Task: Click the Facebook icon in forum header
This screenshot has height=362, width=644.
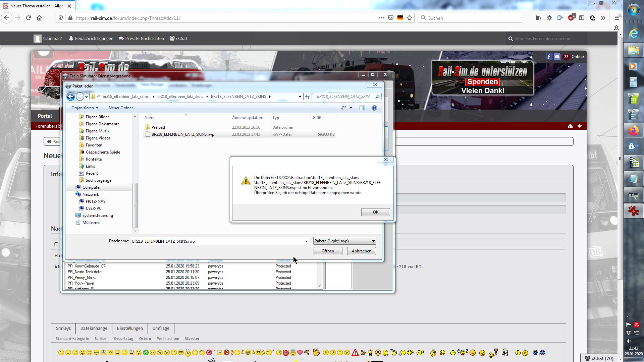Action: (549, 57)
